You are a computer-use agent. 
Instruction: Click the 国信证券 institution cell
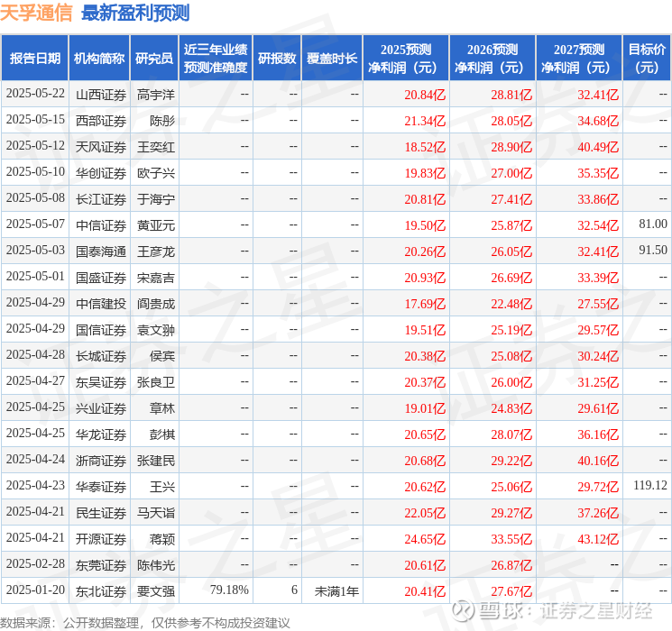pos(101,330)
